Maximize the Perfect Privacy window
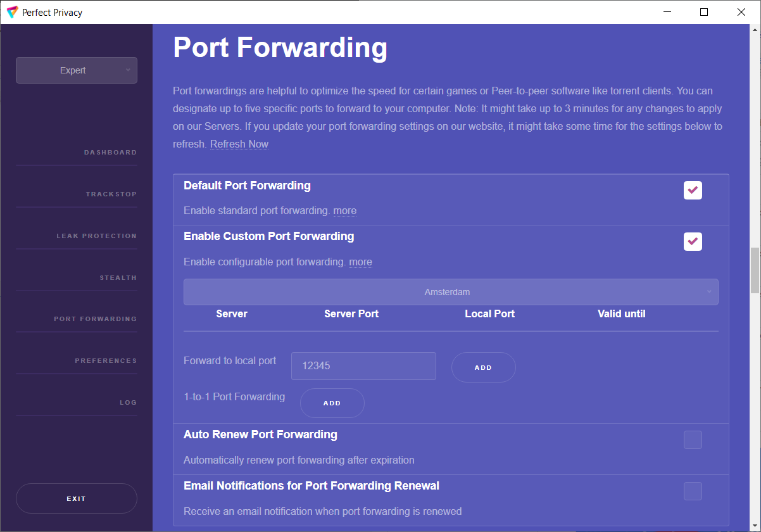The width and height of the screenshot is (761, 532). point(704,12)
